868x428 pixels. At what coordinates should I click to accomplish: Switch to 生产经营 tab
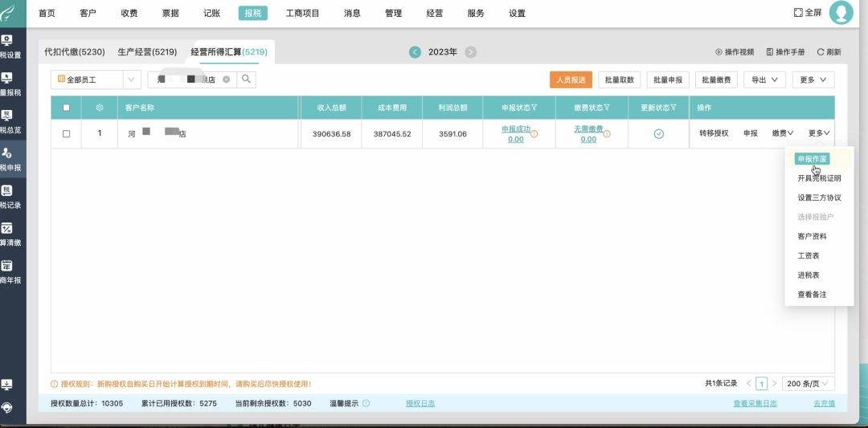click(x=147, y=52)
